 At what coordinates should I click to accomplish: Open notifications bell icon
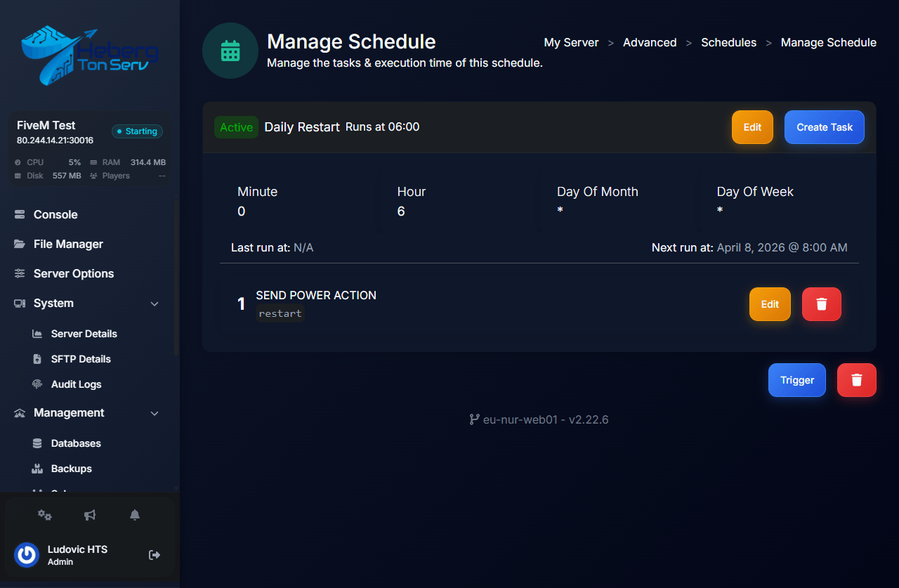[x=135, y=515]
